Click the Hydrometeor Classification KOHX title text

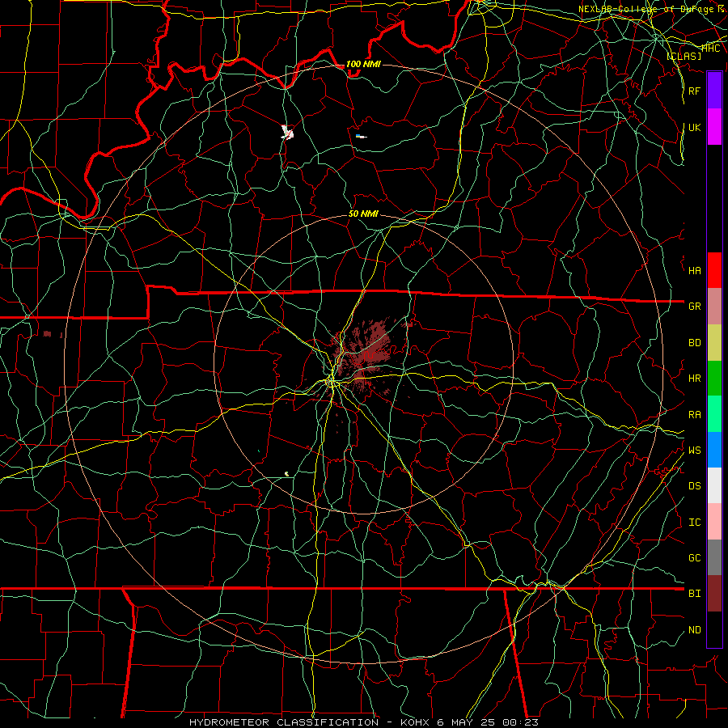[x=364, y=722]
